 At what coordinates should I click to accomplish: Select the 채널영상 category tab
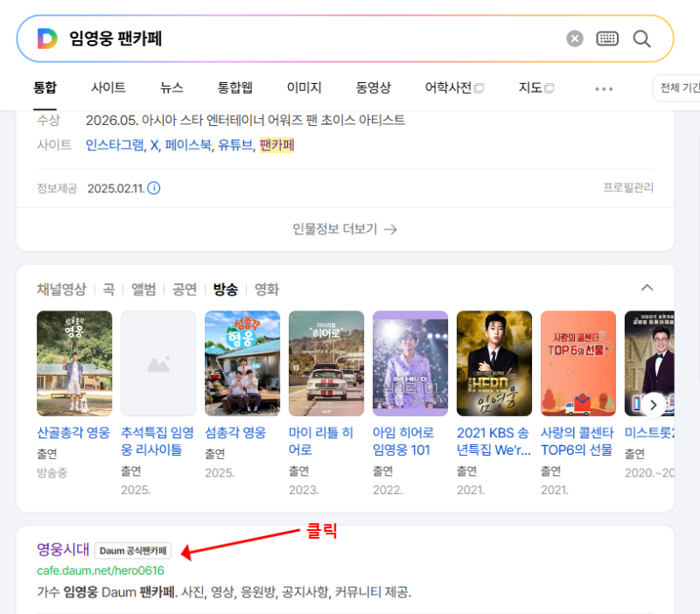61,290
